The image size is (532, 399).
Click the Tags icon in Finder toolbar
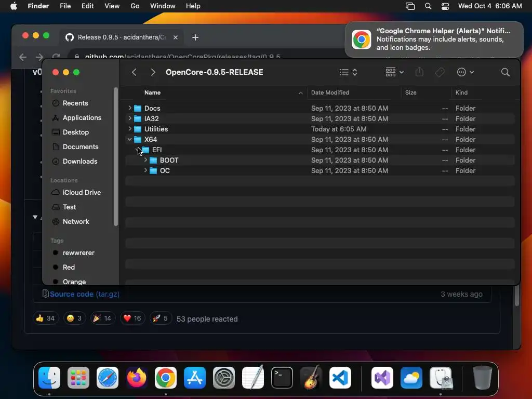pyautogui.click(x=440, y=72)
